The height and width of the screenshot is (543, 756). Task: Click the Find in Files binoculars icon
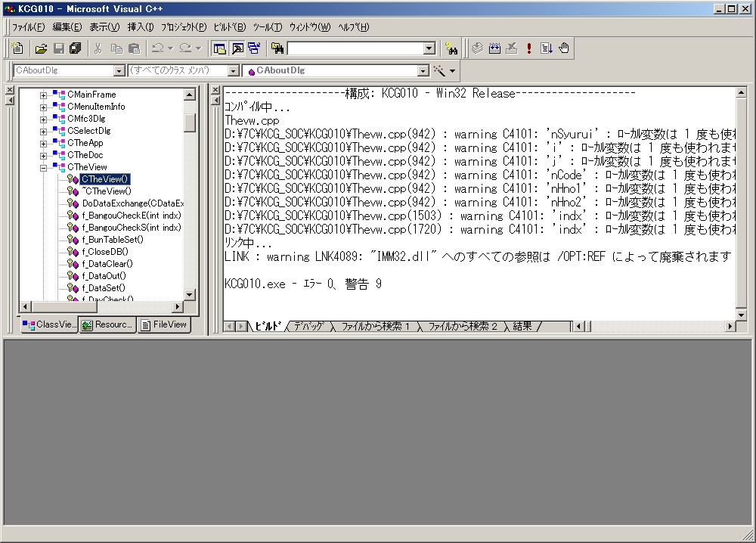coord(277,48)
